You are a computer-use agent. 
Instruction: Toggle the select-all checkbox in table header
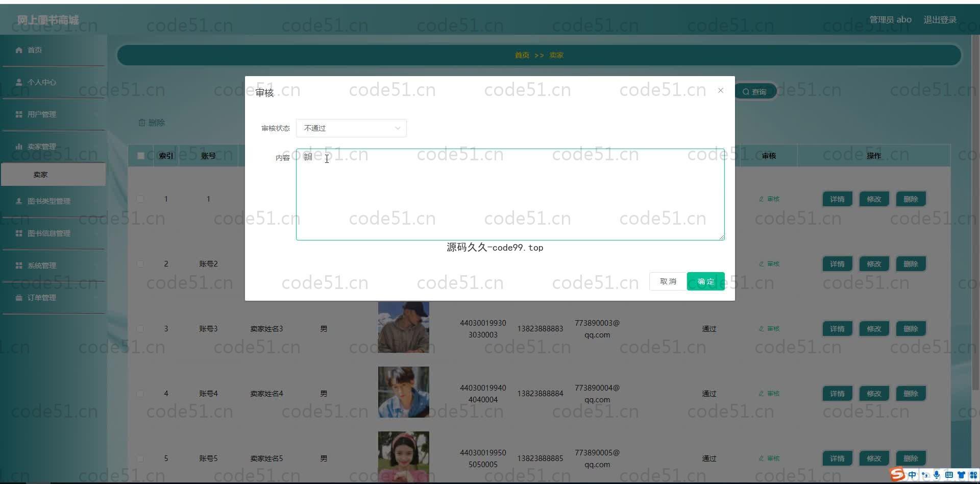point(141,156)
